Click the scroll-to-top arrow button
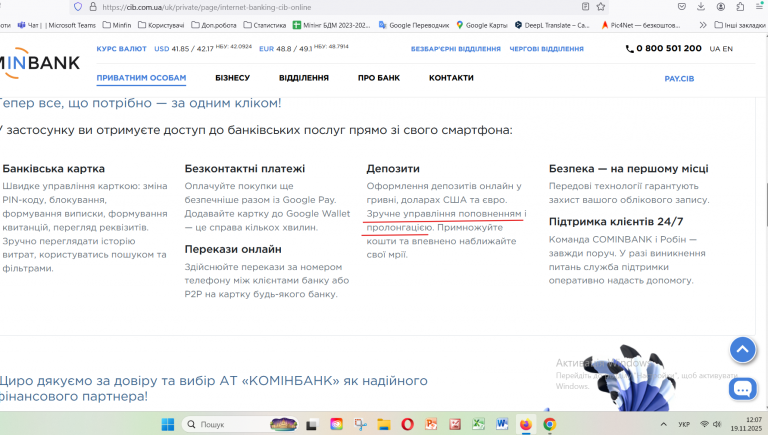Screen dimensions: 768x435 743,350
